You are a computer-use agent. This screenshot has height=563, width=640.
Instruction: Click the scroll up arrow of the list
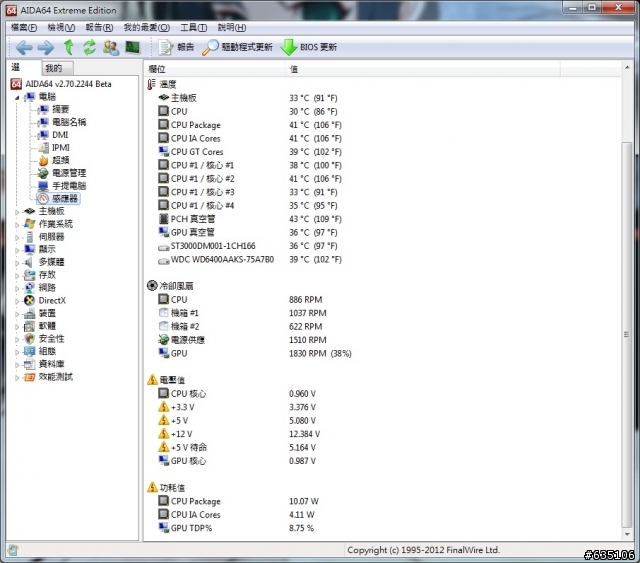(627, 67)
